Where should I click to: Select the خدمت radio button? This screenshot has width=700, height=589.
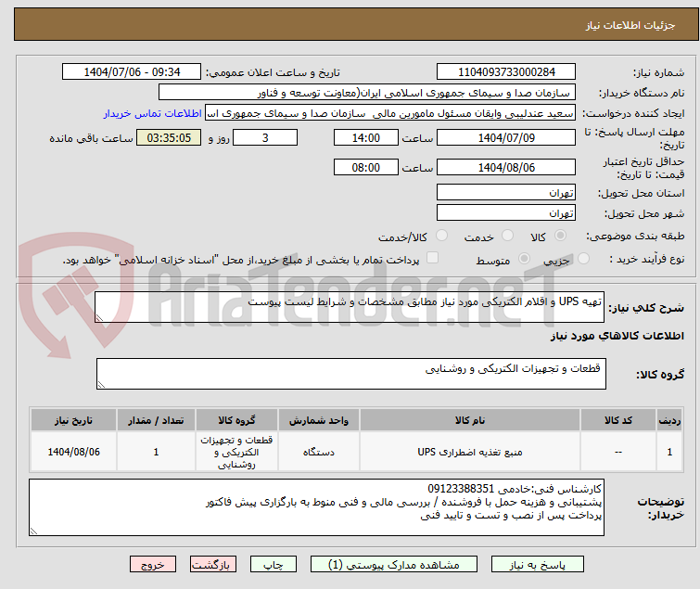pos(507,236)
